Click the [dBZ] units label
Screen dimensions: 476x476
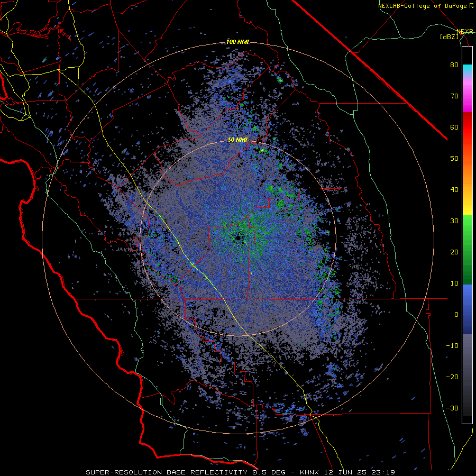click(x=449, y=36)
